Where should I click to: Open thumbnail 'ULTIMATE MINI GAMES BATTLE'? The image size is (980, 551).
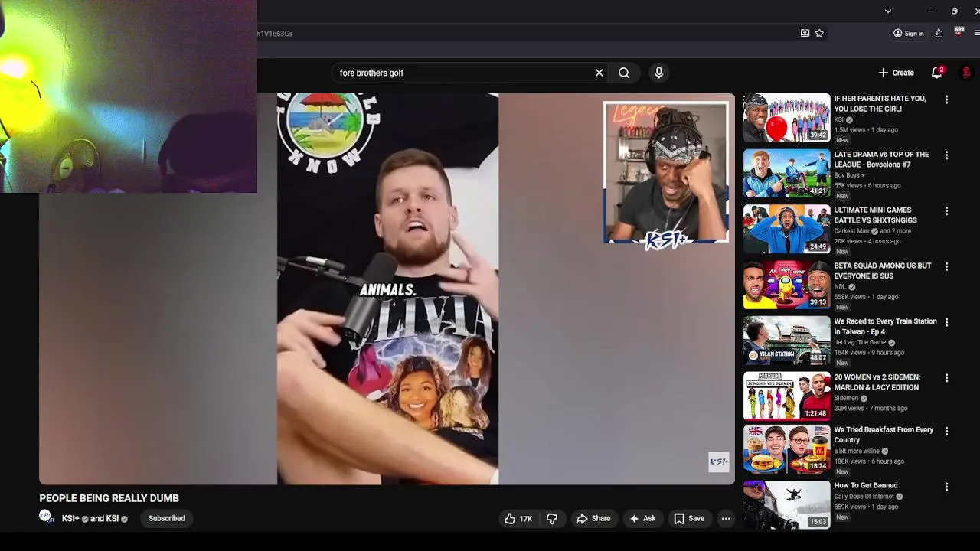click(x=786, y=229)
